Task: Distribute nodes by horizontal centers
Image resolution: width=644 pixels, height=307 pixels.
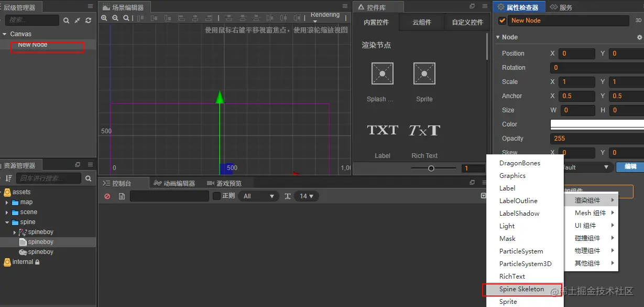Action: [283, 18]
